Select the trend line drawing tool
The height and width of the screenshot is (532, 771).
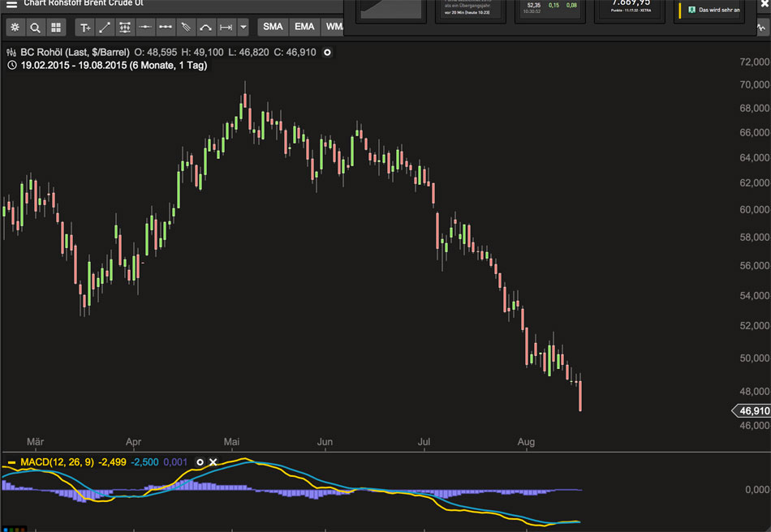(105, 28)
